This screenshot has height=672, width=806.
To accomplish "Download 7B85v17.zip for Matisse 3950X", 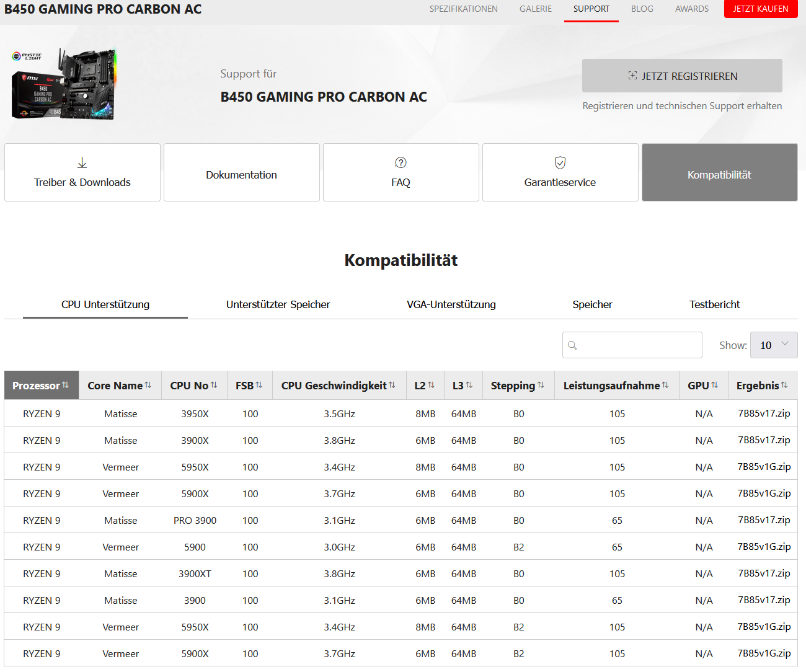I will [x=764, y=413].
